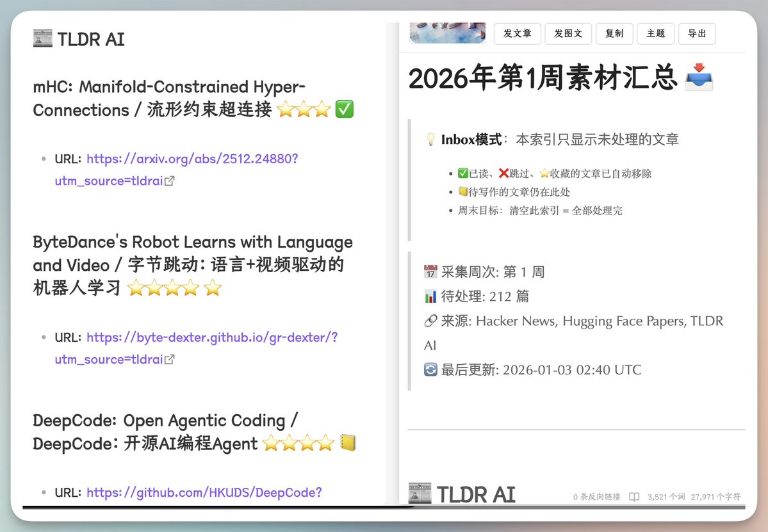This screenshot has height=532, width=768.
Task: Click the 复制 button
Action: [614, 33]
